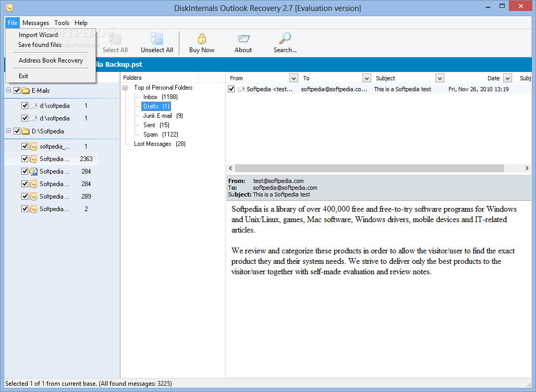Click the scroll left arrow of message list

[x=231, y=168]
